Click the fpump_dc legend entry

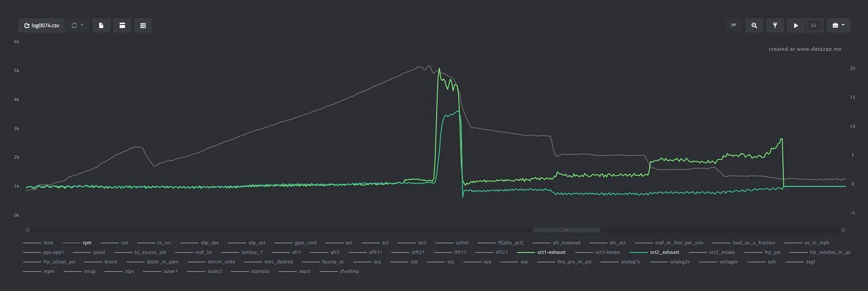pyautogui.click(x=323, y=262)
